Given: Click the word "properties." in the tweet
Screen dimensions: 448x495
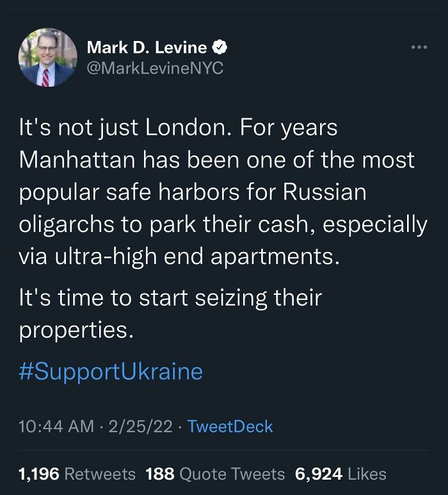Looking at the screenshot, I should pos(77,330).
